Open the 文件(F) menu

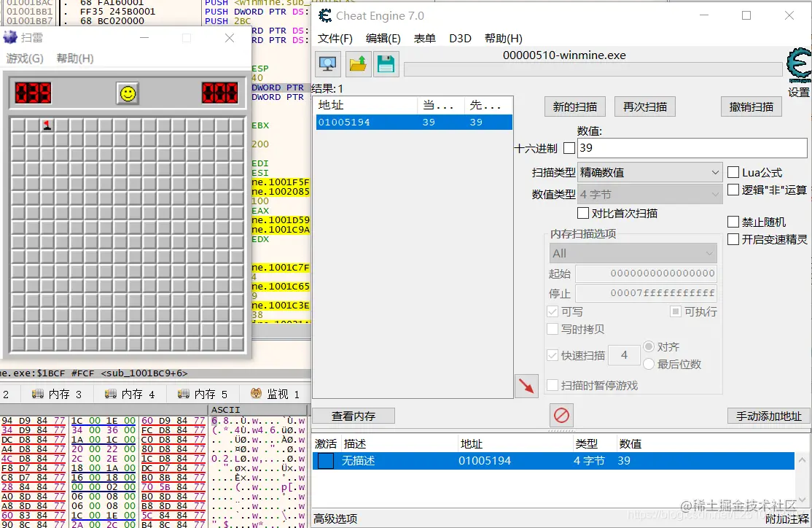[x=335, y=38]
